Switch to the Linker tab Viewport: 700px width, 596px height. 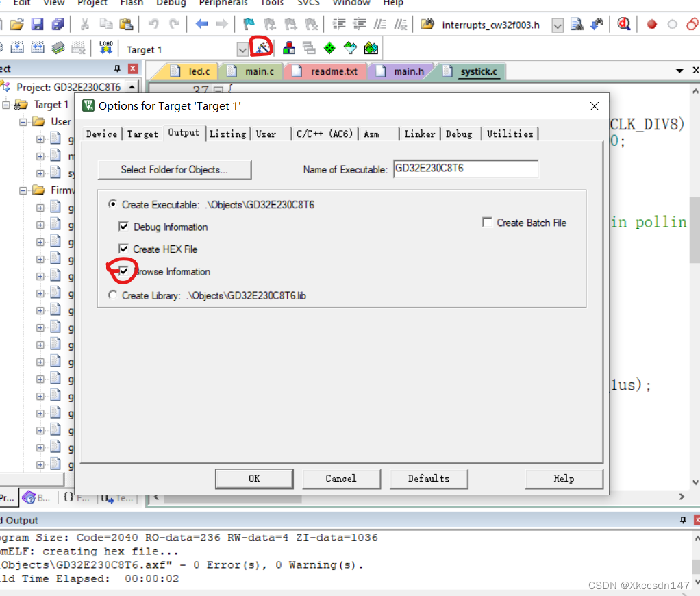tap(420, 134)
